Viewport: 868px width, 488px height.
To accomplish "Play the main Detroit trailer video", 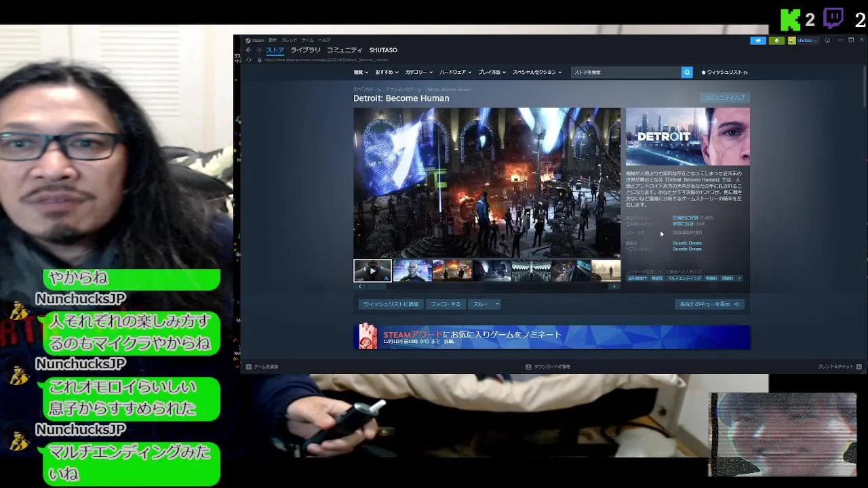I will pyautogui.click(x=487, y=182).
